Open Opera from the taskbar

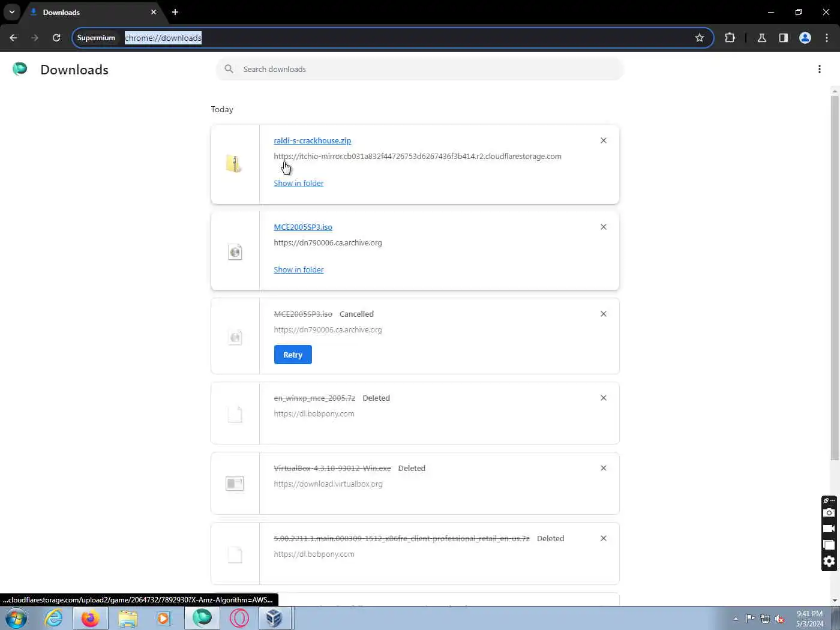239,618
